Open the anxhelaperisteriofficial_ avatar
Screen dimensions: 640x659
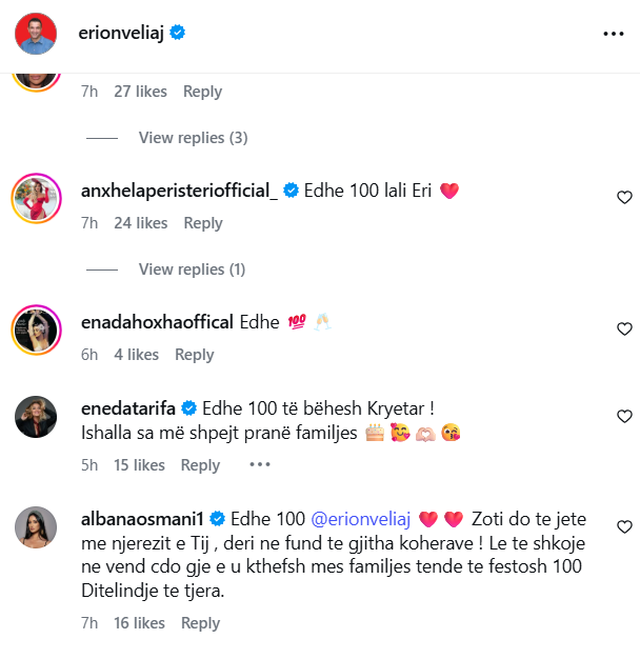click(x=35, y=196)
